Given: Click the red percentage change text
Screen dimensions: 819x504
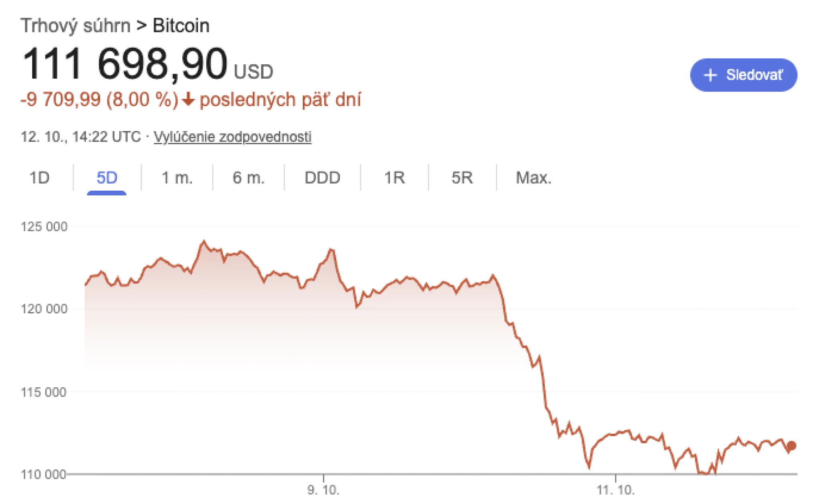Looking at the screenshot, I should coord(100,100).
